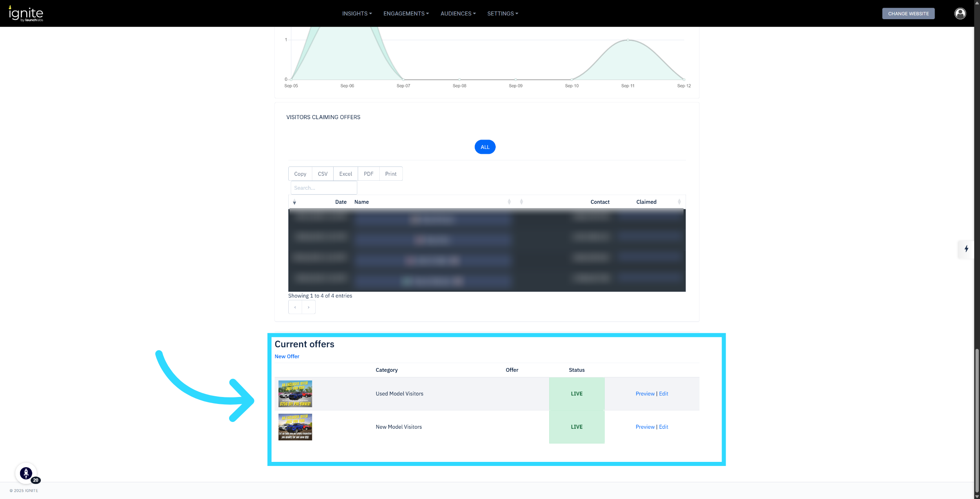The height and width of the screenshot is (499, 980).
Task: Export the table with Excel button
Action: (345, 174)
